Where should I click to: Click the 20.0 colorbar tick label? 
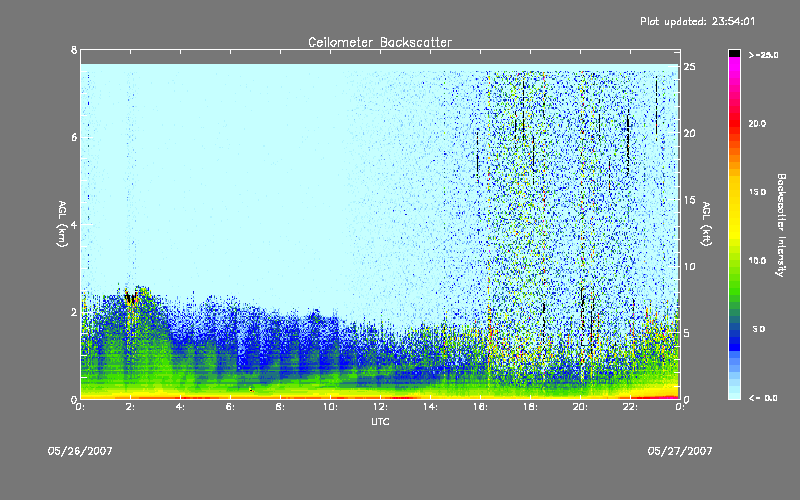(757, 124)
